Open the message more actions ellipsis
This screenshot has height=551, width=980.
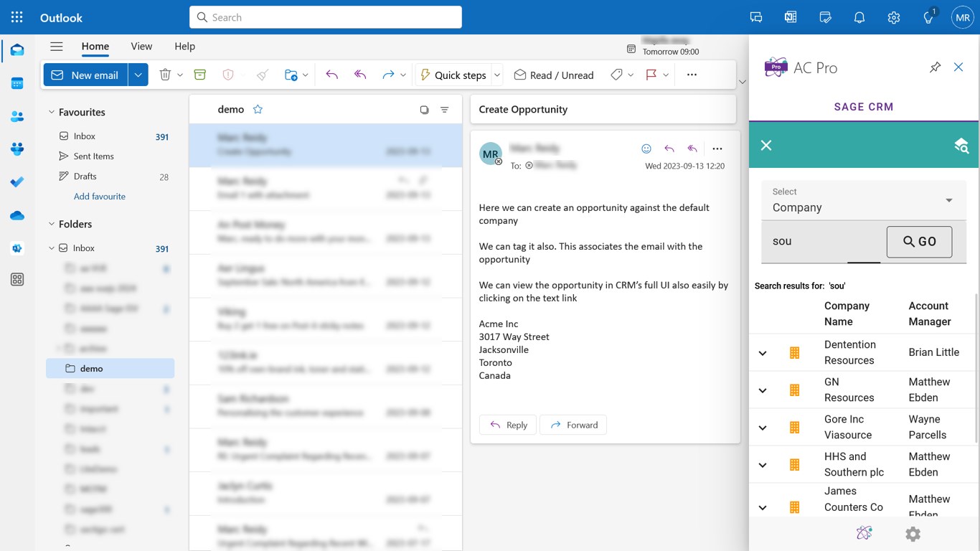click(717, 149)
